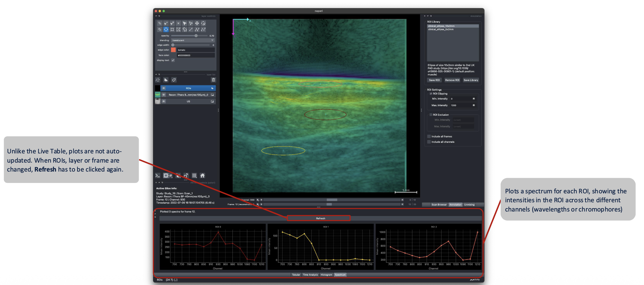644x285 pixels.
Task: Choose the outlined arrow vertex-select tool
Action: point(191,23)
